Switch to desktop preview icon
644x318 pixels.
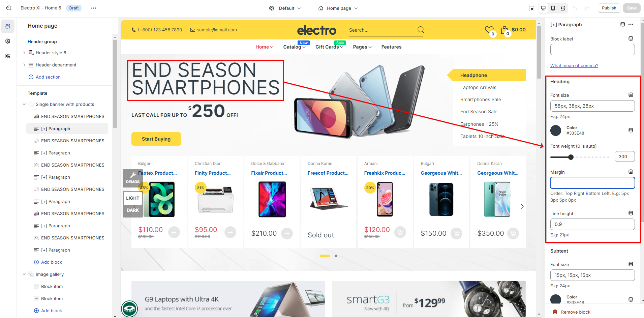(x=543, y=8)
